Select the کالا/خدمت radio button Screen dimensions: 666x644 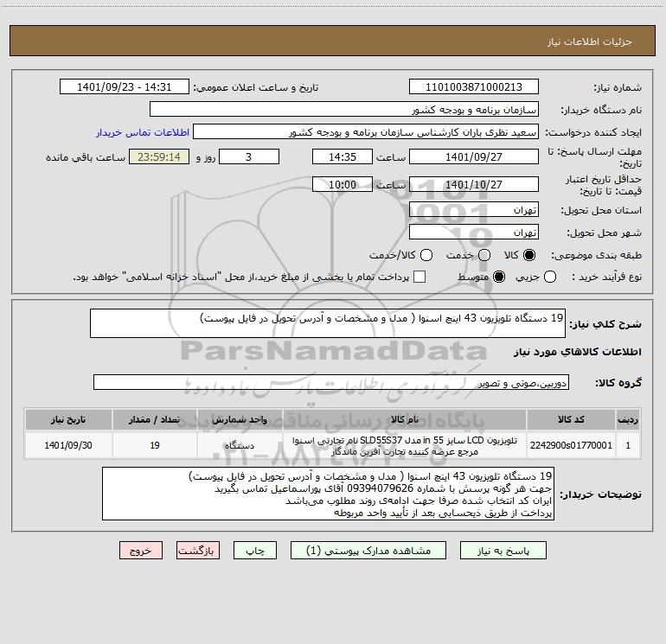(426, 255)
